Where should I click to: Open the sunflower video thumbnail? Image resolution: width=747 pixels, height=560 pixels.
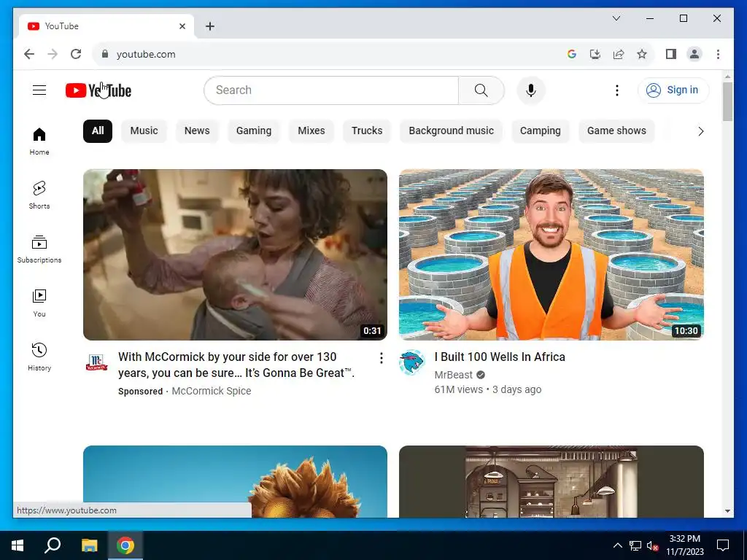(x=235, y=481)
